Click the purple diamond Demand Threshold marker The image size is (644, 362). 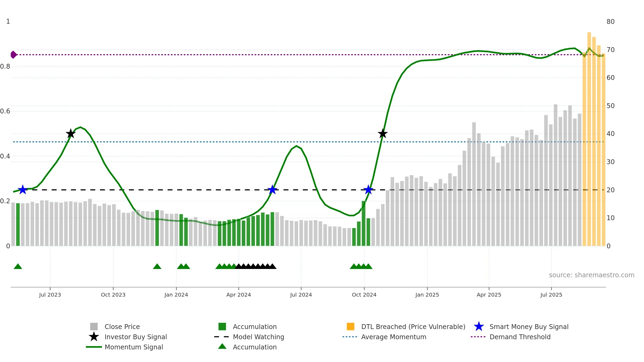click(x=13, y=55)
